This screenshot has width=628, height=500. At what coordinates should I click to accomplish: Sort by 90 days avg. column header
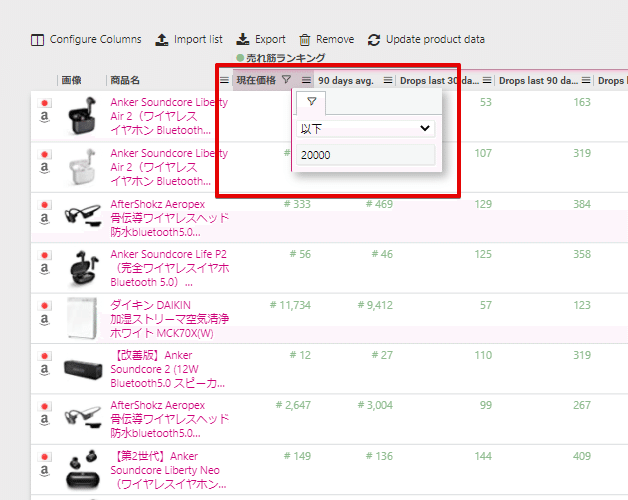346,81
